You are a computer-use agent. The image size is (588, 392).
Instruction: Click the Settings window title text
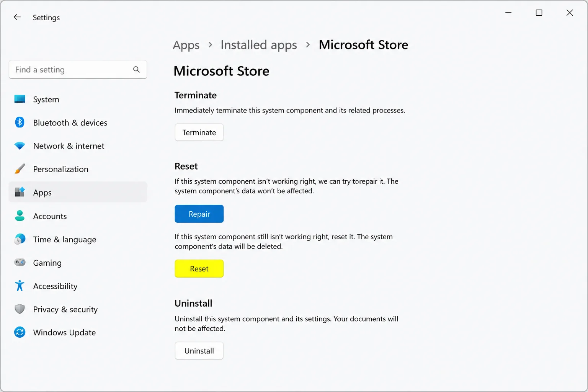(x=46, y=18)
